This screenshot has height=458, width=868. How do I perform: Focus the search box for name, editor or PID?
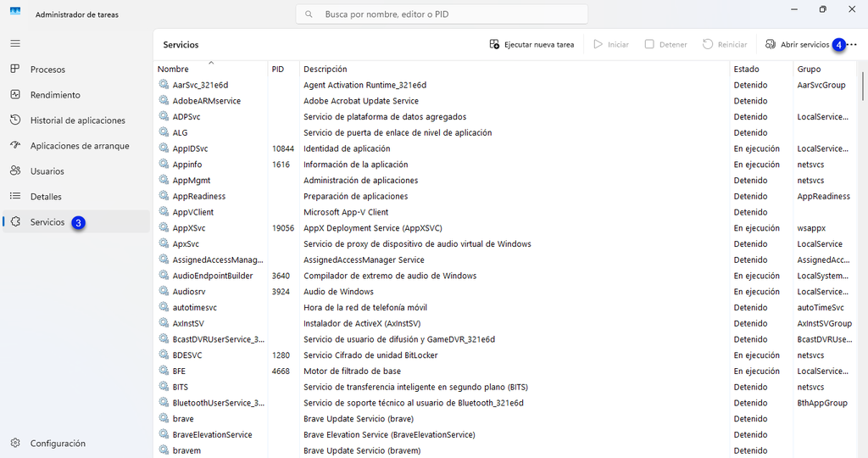pyautogui.click(x=442, y=14)
